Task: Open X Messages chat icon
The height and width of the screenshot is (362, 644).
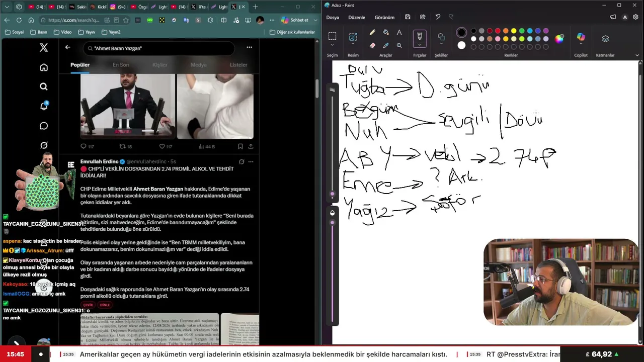Action: click(44, 126)
